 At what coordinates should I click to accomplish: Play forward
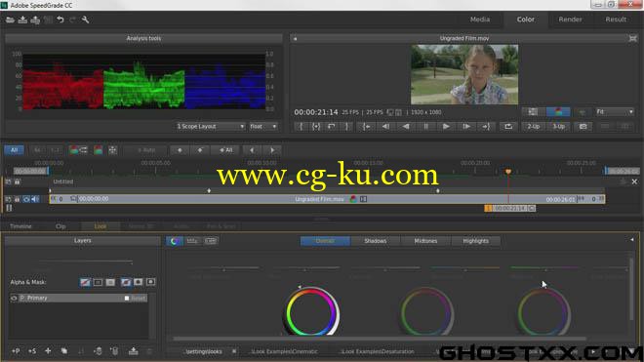point(446,127)
